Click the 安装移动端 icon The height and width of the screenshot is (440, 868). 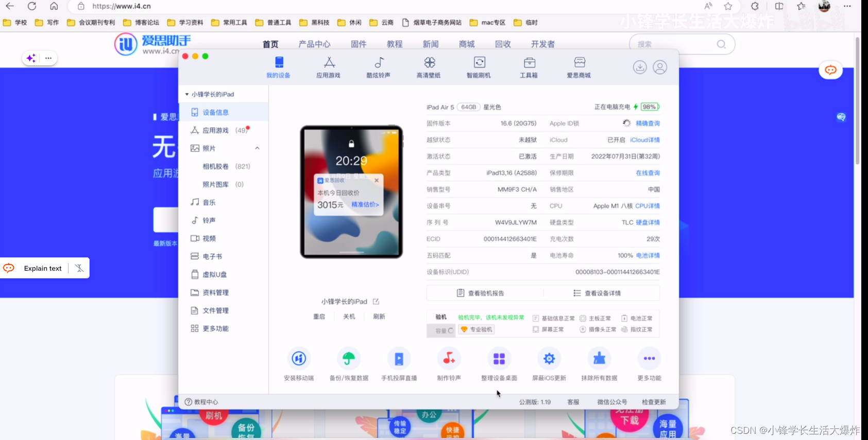click(x=299, y=359)
